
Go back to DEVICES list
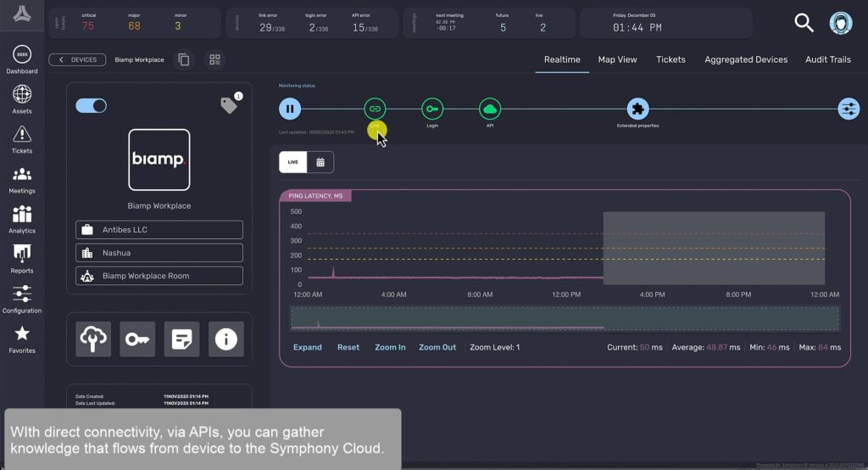77,59
